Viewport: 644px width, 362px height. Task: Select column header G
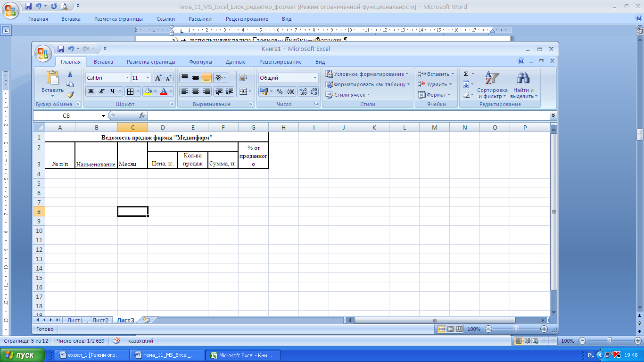[x=253, y=127]
